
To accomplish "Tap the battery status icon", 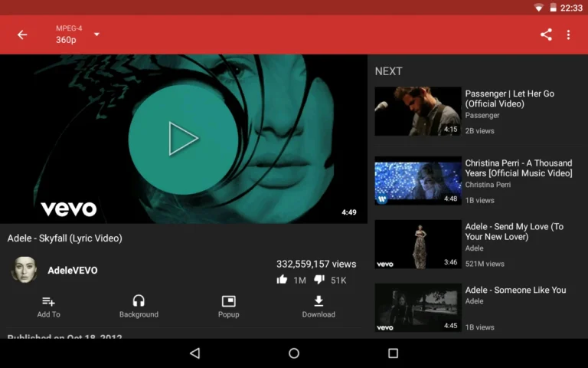I will pos(553,8).
